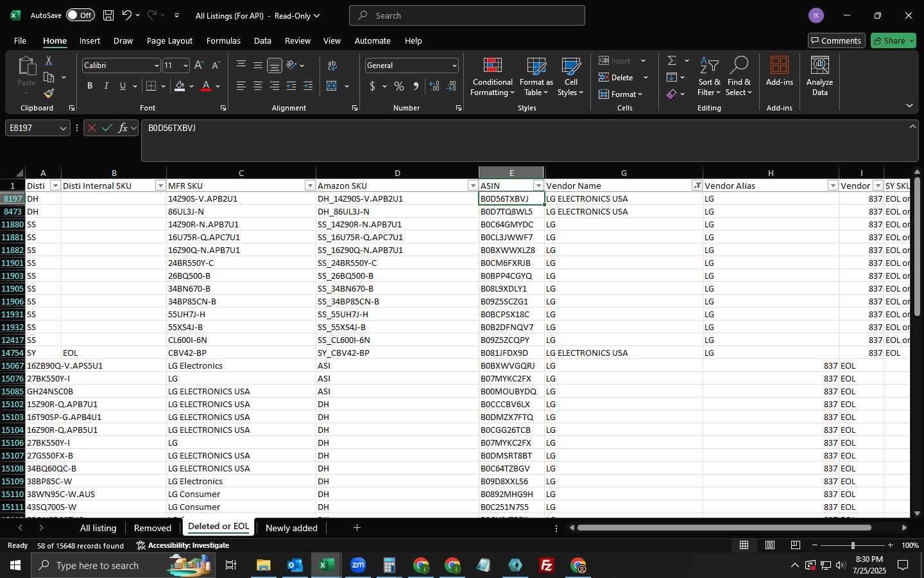924x578 pixels.
Task: Click the Font Color red swatch
Action: [x=206, y=86]
